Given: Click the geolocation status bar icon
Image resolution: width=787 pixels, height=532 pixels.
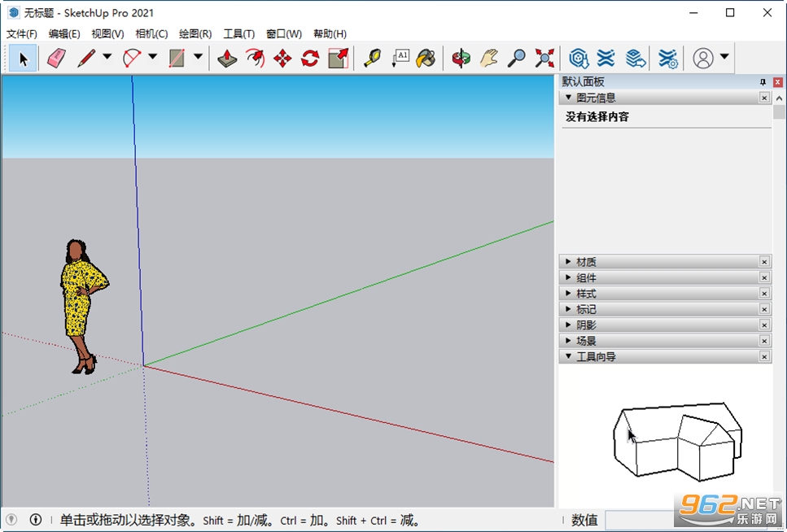Looking at the screenshot, I should click(11, 520).
